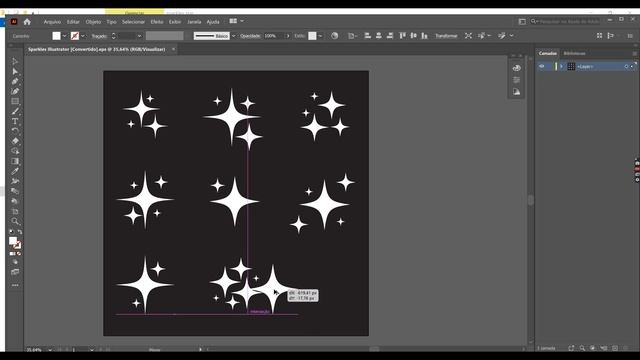Click the Traçado stroke label
640x360 pixels.
(x=99, y=36)
